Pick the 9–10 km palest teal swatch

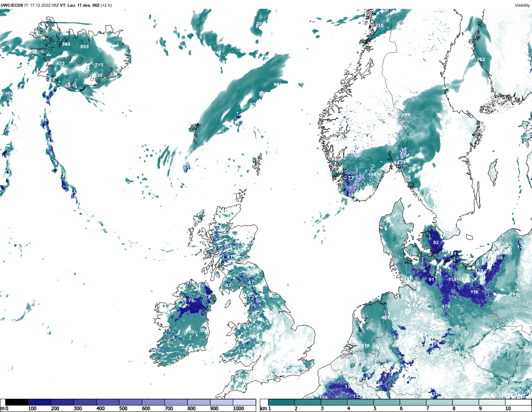[493, 402]
